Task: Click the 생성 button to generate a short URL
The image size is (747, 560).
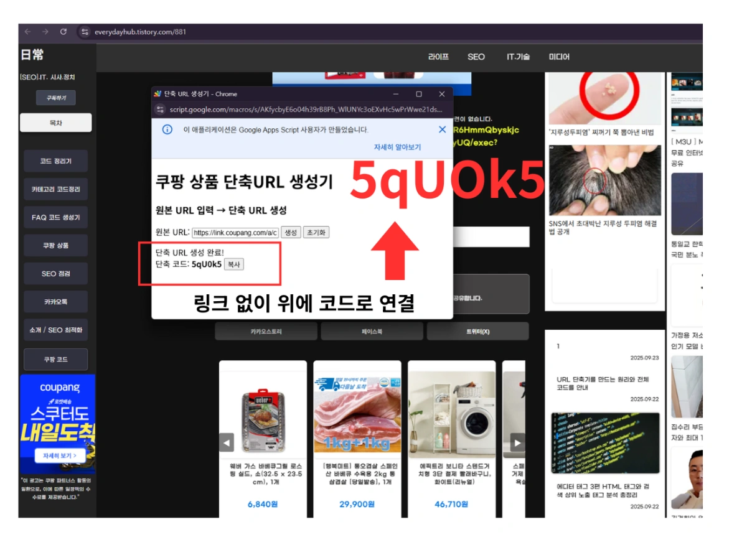Action: tap(290, 232)
